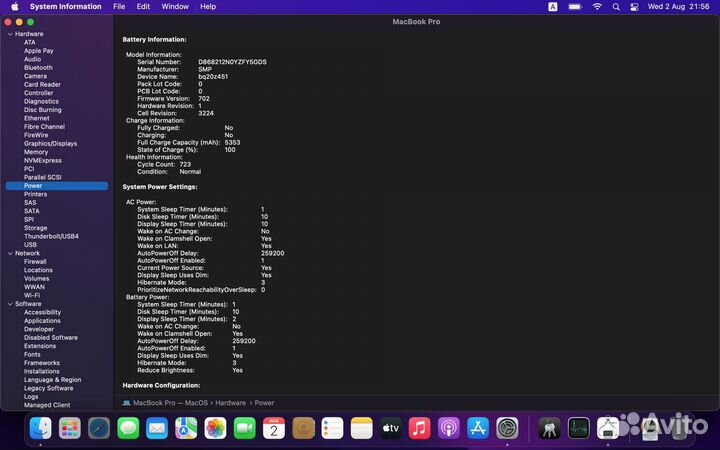Open Reminders from the dock

pyautogui.click(x=332, y=428)
